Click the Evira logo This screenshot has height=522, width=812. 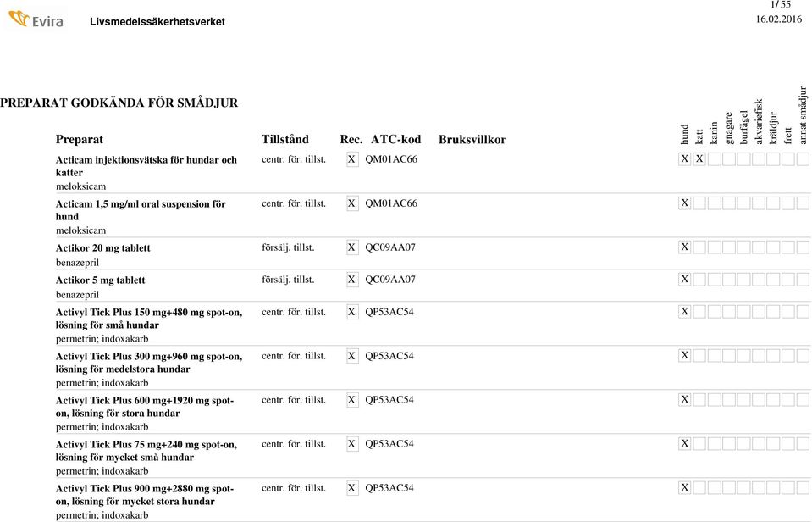click(x=35, y=19)
